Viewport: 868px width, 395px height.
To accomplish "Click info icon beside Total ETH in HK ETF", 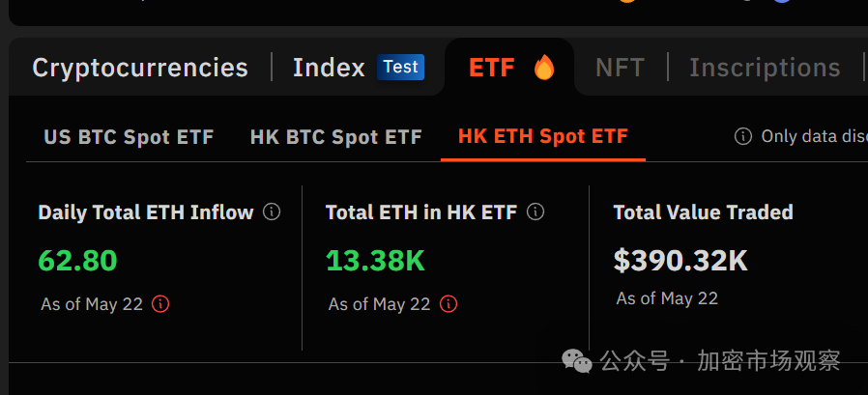I will click(535, 212).
